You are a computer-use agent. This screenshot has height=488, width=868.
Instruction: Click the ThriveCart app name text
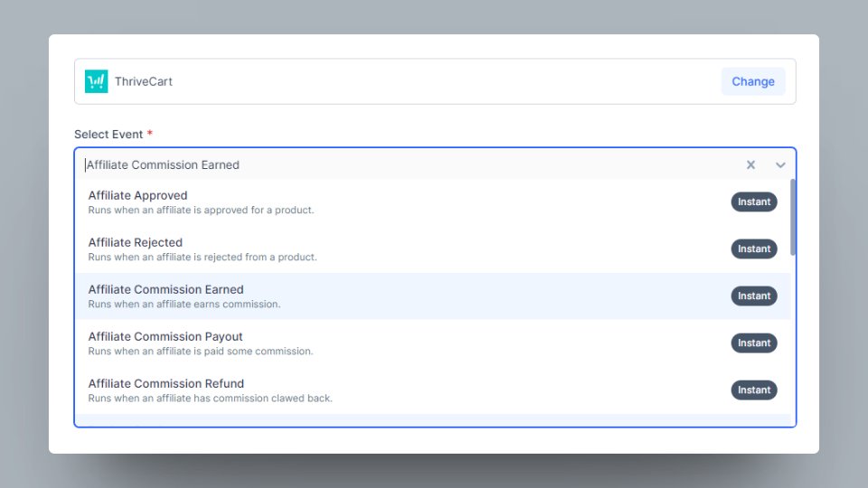[x=144, y=81]
